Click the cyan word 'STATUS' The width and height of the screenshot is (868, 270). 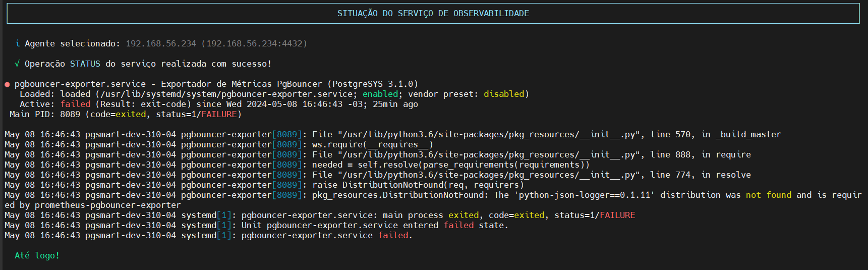pyautogui.click(x=85, y=64)
